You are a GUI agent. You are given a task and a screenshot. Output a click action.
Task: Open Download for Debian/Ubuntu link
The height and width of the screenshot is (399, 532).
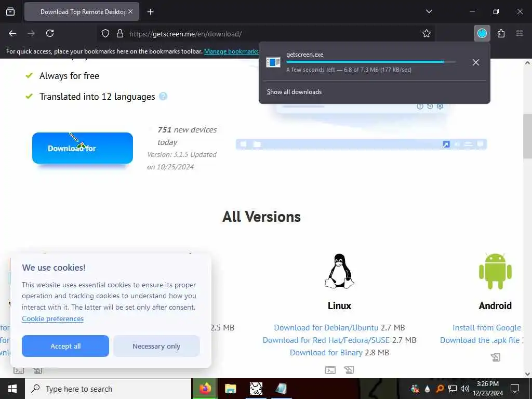click(326, 328)
